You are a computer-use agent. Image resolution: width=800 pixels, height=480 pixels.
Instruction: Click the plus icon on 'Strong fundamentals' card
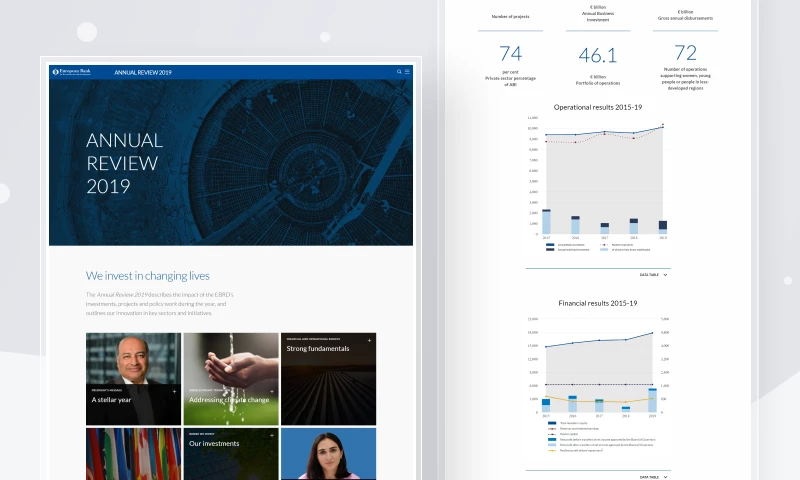coord(369,340)
